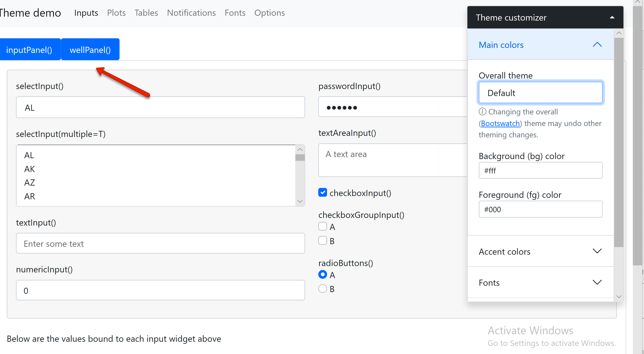Edit the Foreground color field showing #000
The image size is (644, 354).
click(540, 209)
